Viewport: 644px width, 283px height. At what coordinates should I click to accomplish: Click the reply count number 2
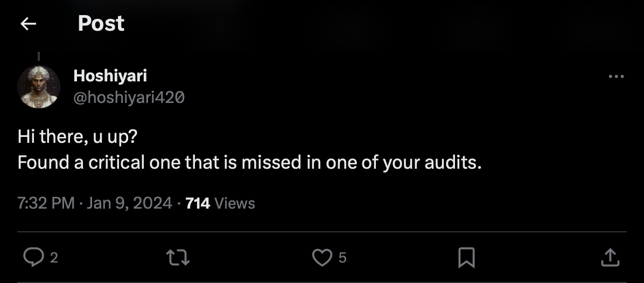coord(53,258)
